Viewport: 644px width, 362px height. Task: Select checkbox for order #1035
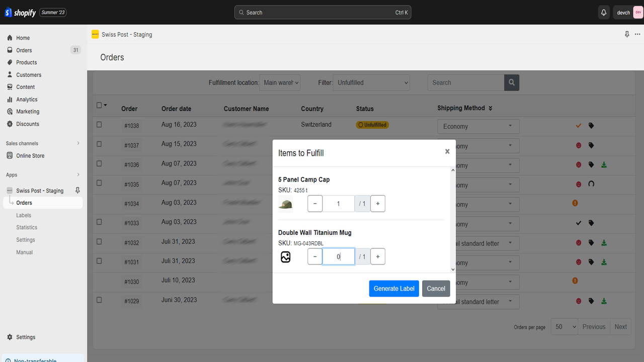click(99, 183)
